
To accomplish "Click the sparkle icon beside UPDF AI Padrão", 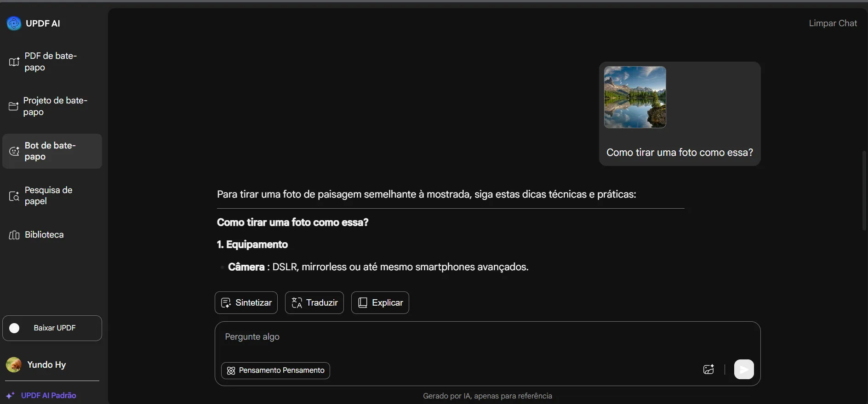I will click(x=11, y=395).
